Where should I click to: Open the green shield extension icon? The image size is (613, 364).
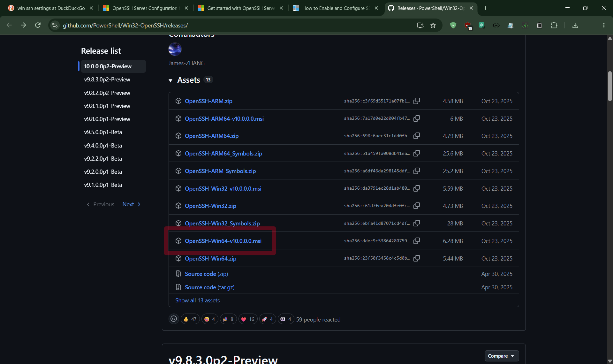coord(453,25)
